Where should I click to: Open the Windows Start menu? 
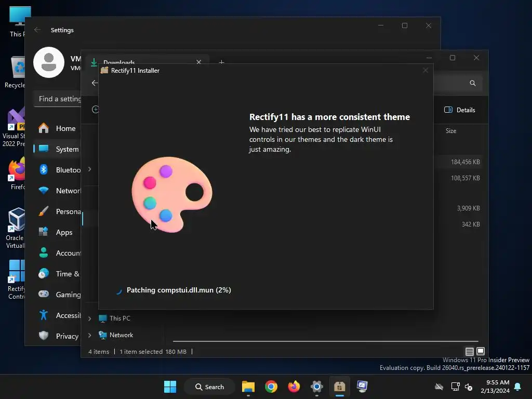pos(170,387)
